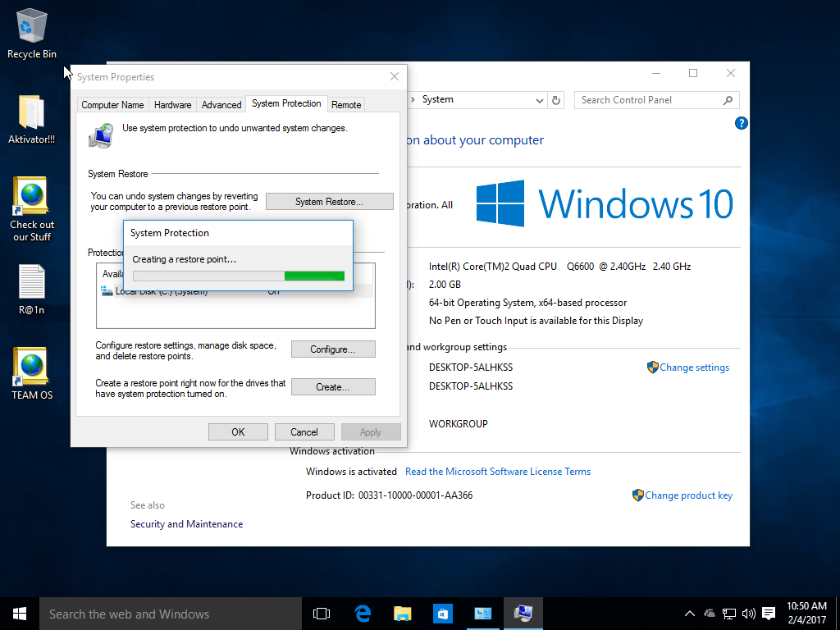Click the Configure... button
This screenshot has height=630, width=840.
(x=333, y=349)
